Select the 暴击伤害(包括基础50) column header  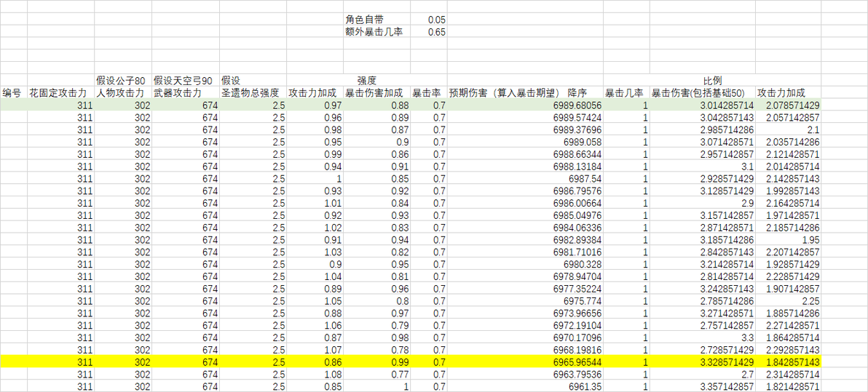coord(703,93)
